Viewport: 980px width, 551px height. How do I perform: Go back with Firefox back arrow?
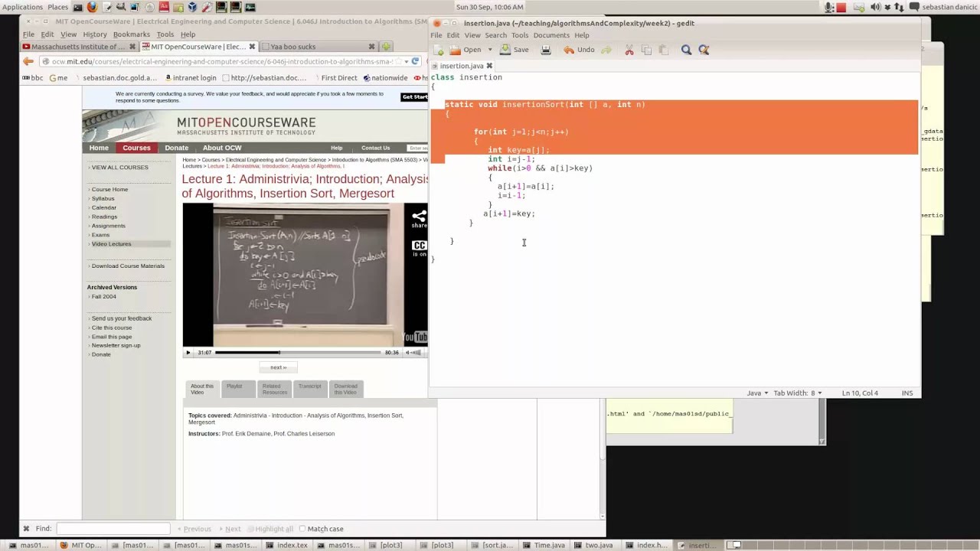tap(28, 61)
